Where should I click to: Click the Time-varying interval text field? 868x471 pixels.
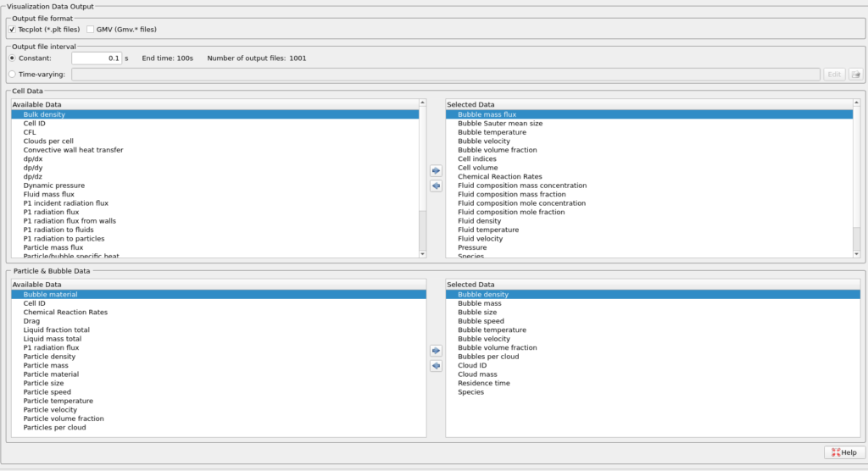pos(445,75)
